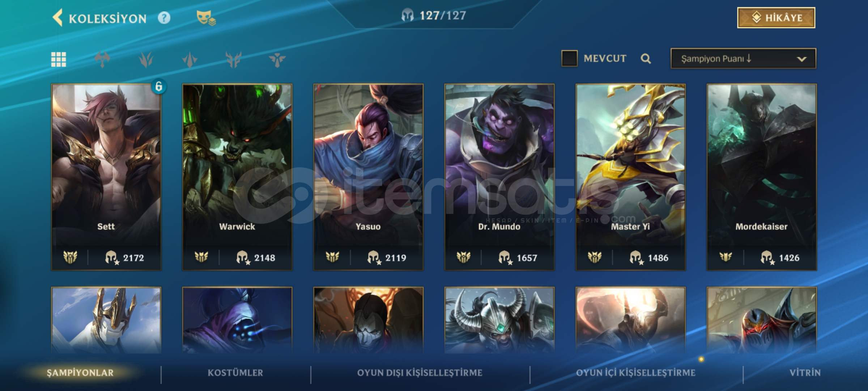
Task: Go to the Vitrin tab
Action: [805, 373]
